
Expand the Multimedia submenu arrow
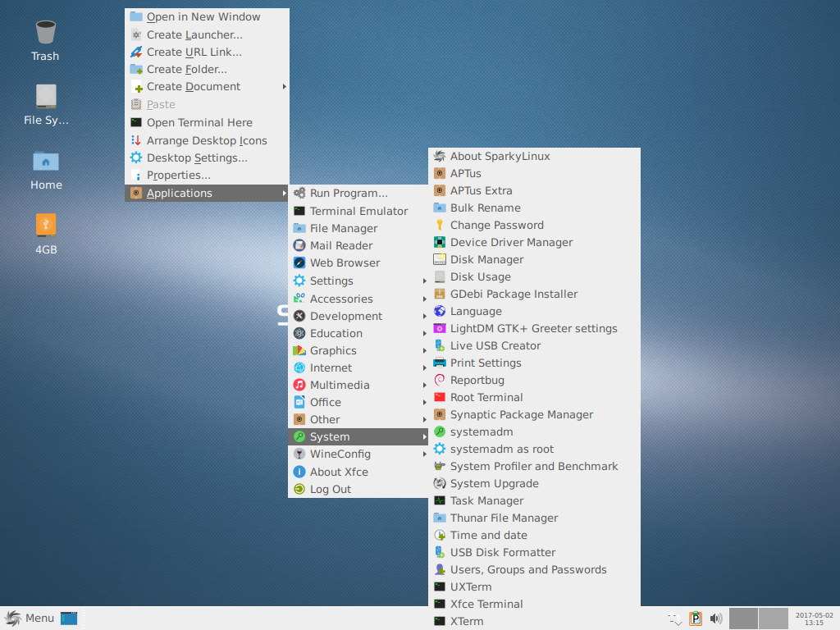point(424,386)
